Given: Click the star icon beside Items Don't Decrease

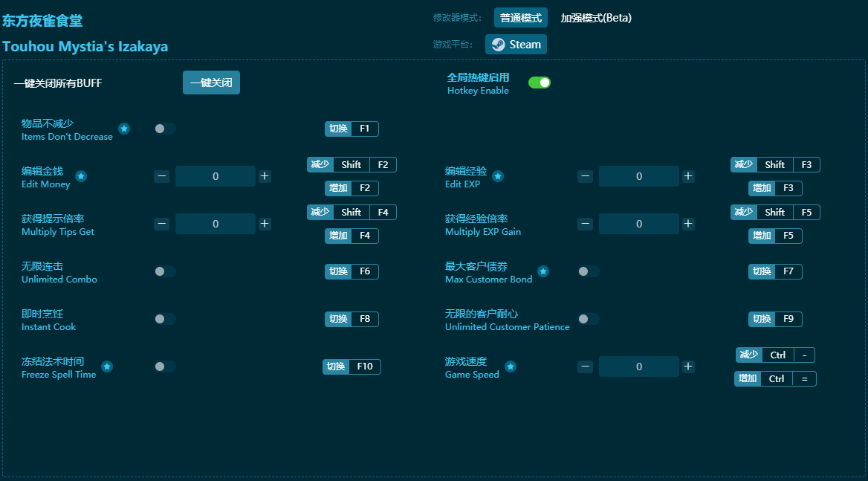Looking at the screenshot, I should (124, 129).
